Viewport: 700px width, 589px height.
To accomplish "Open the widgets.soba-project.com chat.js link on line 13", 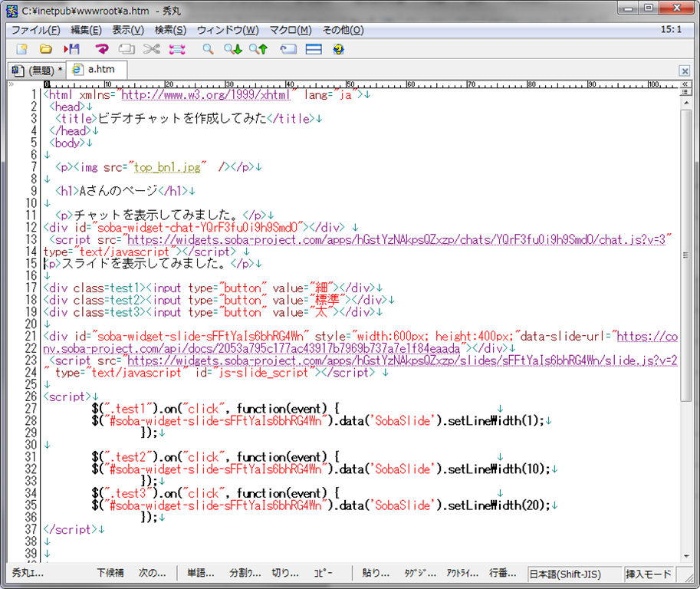I will point(396,240).
